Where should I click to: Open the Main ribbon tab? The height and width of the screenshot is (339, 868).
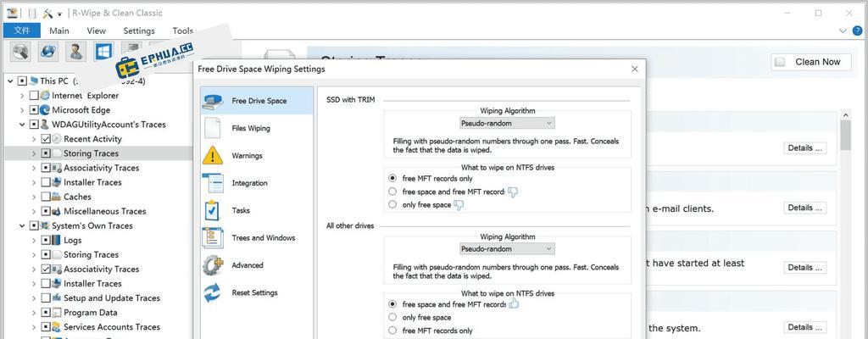click(59, 31)
